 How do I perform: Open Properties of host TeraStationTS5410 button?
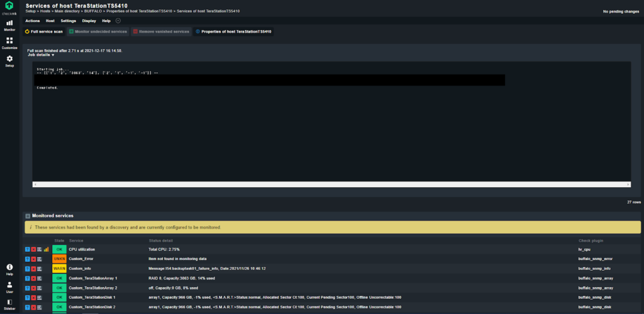tap(234, 31)
